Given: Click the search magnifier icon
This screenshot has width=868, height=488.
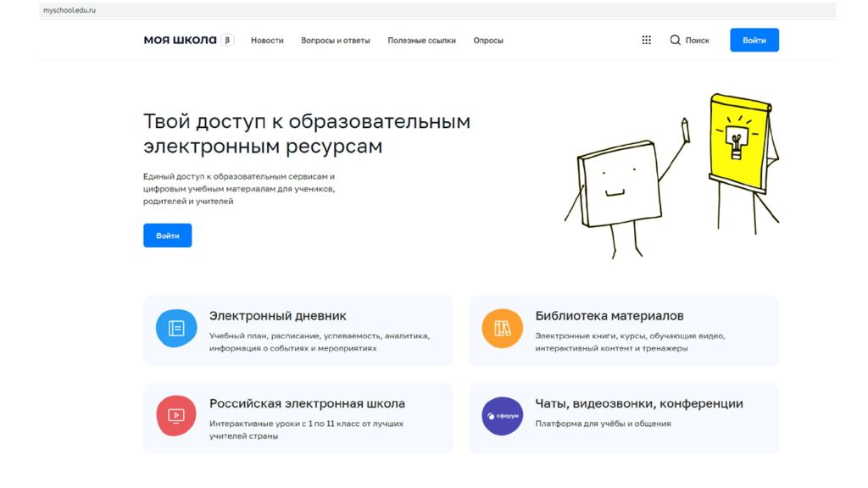Looking at the screenshot, I should (675, 40).
